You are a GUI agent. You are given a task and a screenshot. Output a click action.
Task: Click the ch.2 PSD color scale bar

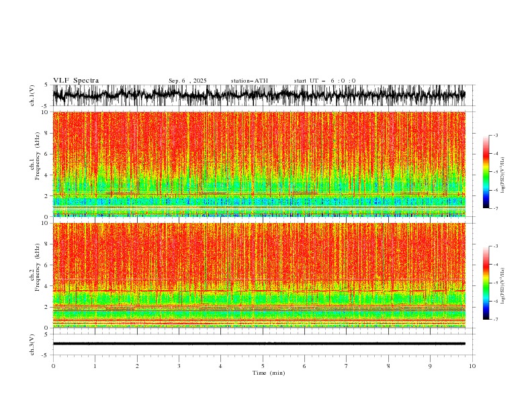point(486,283)
